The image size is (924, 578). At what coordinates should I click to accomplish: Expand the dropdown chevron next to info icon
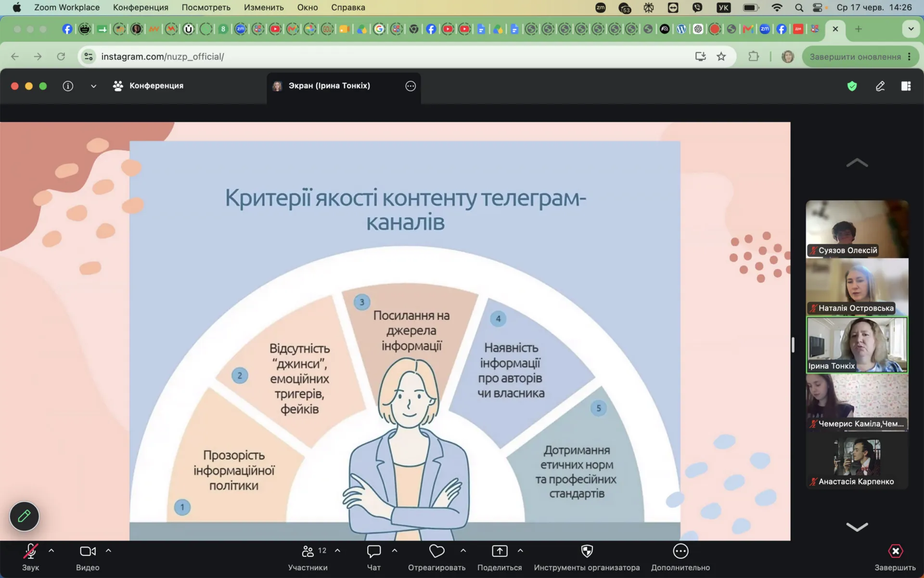(x=93, y=86)
